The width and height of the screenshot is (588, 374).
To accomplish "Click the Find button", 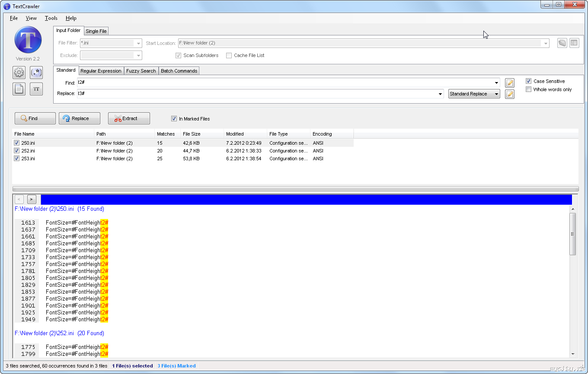I will (x=35, y=118).
